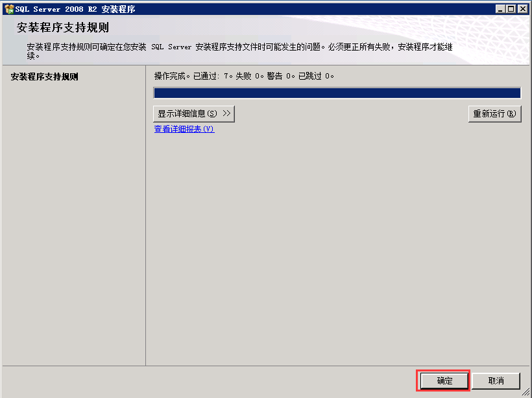This screenshot has height=398, width=532.
Task: Close the installer window using the X button
Action: (522, 8)
